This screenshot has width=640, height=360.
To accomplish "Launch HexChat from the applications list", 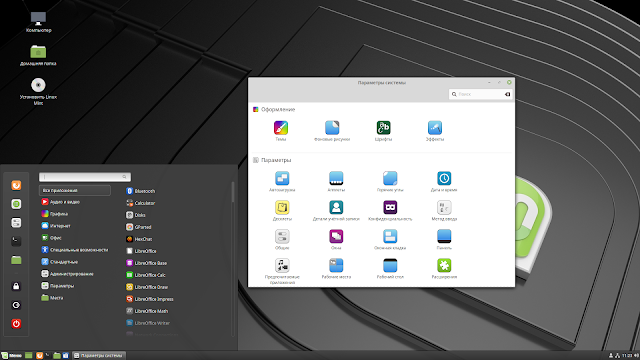I will click(139, 239).
